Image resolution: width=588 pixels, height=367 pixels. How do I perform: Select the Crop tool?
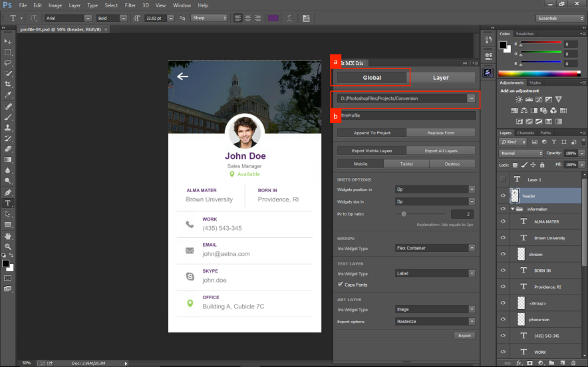8,84
